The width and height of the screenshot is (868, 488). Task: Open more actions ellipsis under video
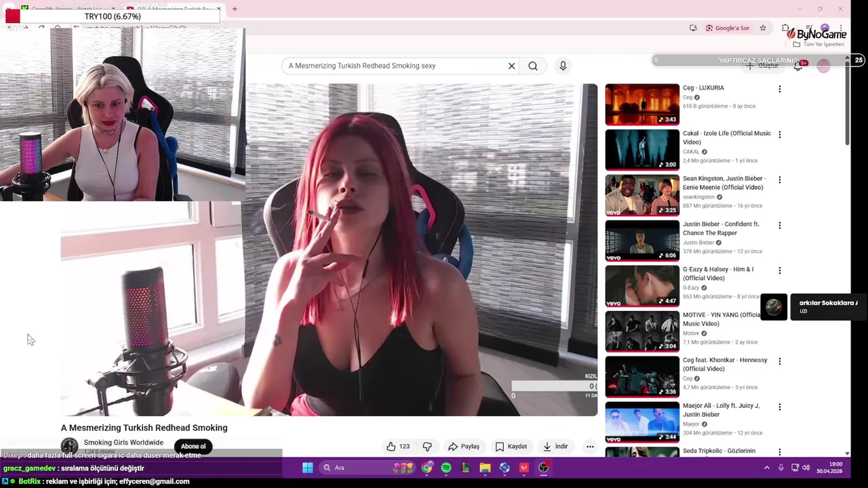point(590,447)
